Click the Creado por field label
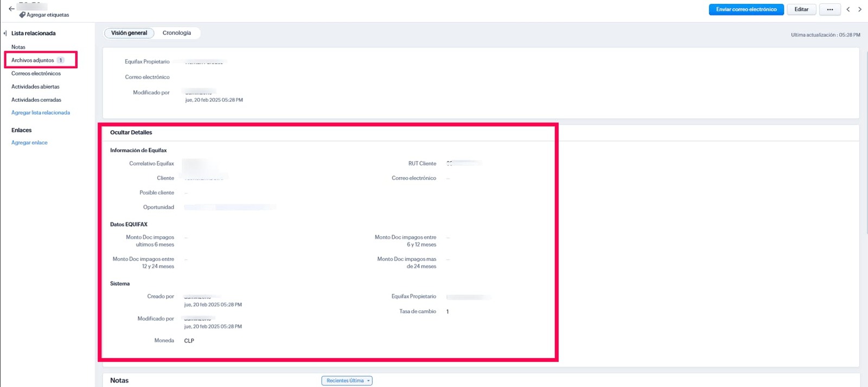Screen dimensions: 868x387 [x=161, y=296]
